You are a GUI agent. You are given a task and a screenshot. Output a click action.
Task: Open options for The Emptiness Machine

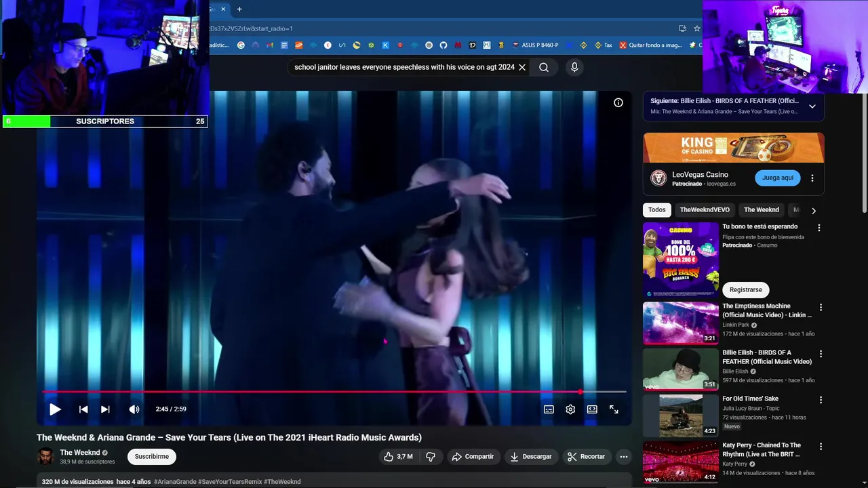click(x=821, y=307)
